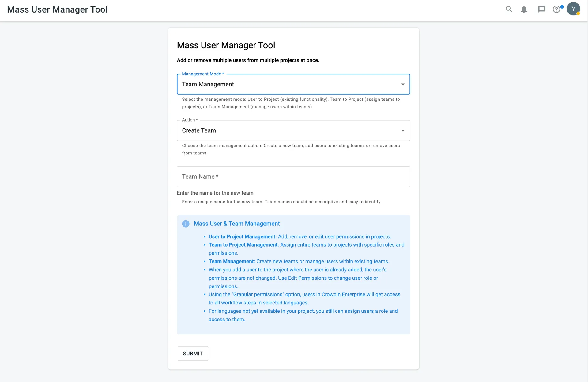Expand the Action field chevron
This screenshot has height=382, width=588.
403,130
